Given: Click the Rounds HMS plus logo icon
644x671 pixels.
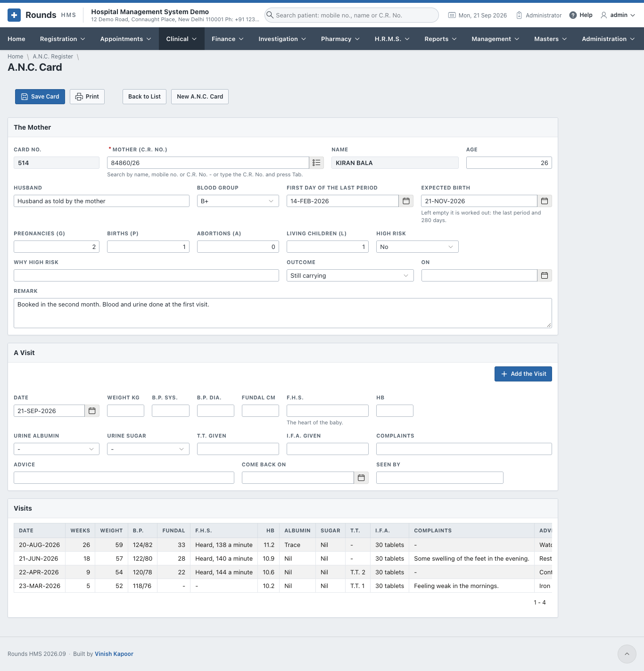Looking at the screenshot, I should pos(14,15).
